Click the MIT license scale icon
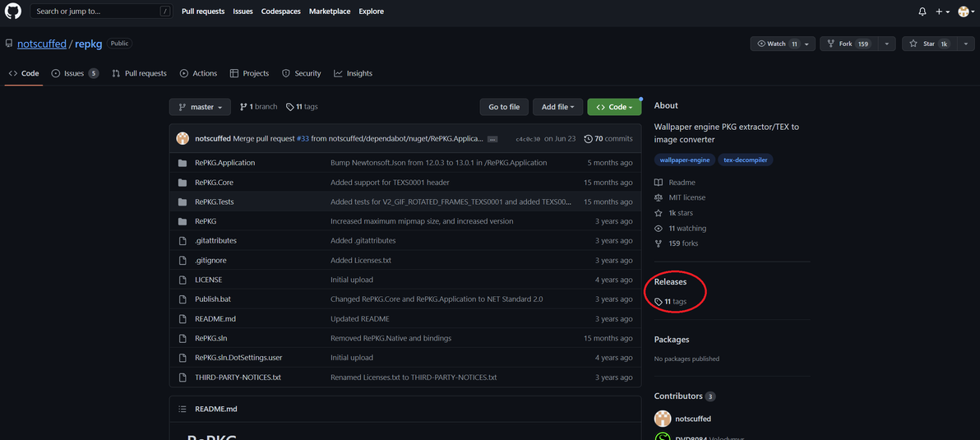The height and width of the screenshot is (440, 980). point(659,197)
